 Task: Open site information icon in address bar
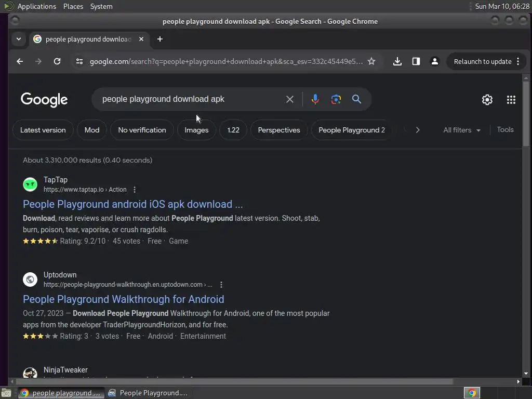(79, 61)
